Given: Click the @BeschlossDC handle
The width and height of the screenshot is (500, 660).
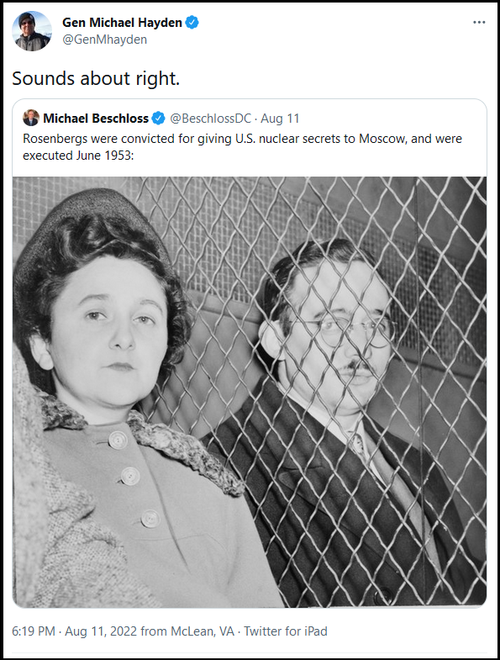Looking at the screenshot, I should click(210, 119).
